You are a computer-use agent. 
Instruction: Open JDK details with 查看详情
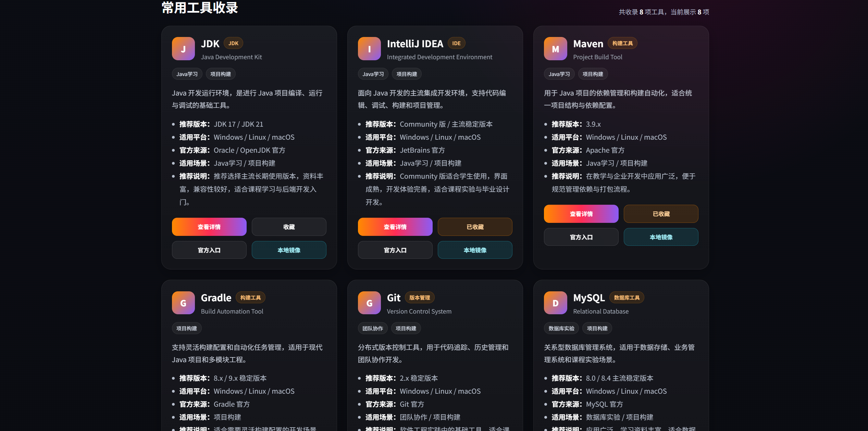(x=209, y=227)
